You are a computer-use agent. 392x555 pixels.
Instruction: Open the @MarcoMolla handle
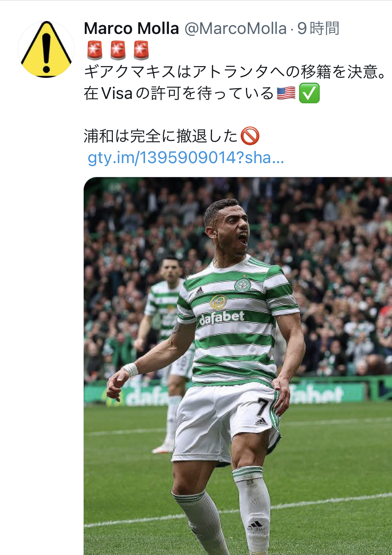(235, 28)
